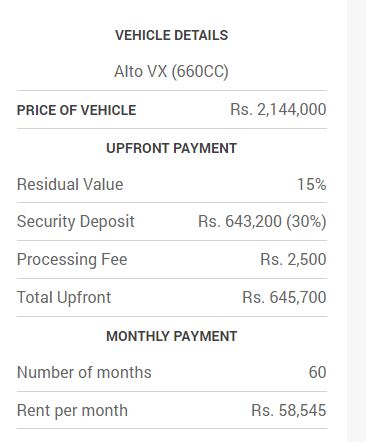Select the 15% residual value figure
Screen dimensions: 366x442
coord(311,184)
